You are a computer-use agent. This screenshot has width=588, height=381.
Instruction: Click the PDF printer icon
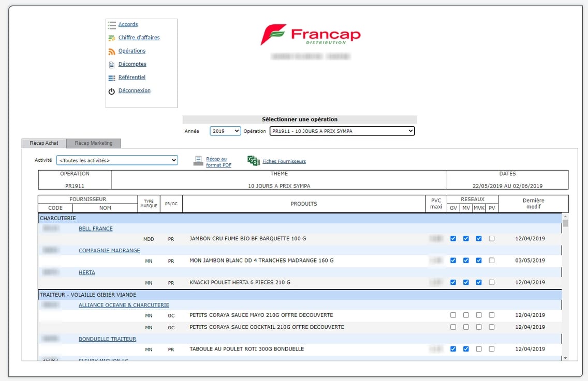click(198, 160)
